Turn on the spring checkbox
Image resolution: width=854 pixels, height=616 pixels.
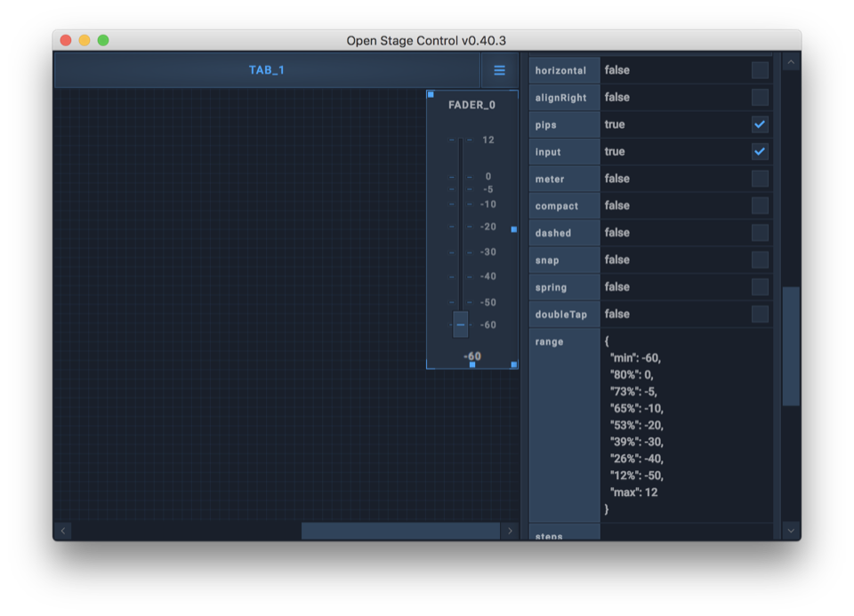tap(760, 287)
